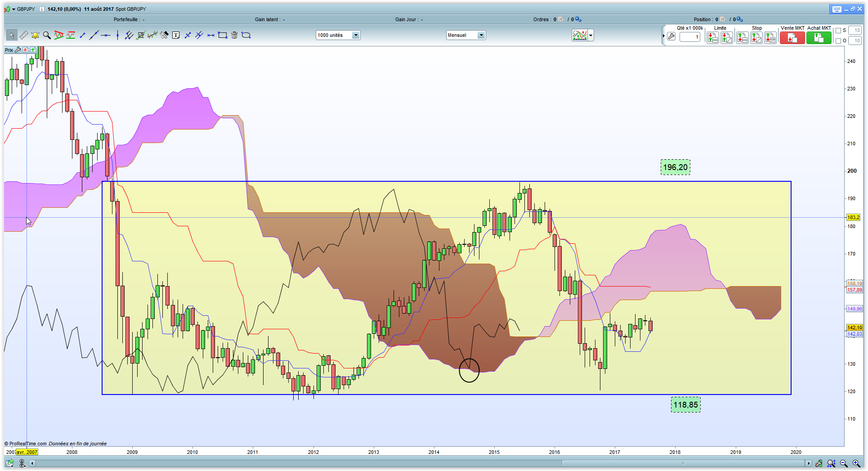Click the scrollbar left arrow

coord(32,463)
